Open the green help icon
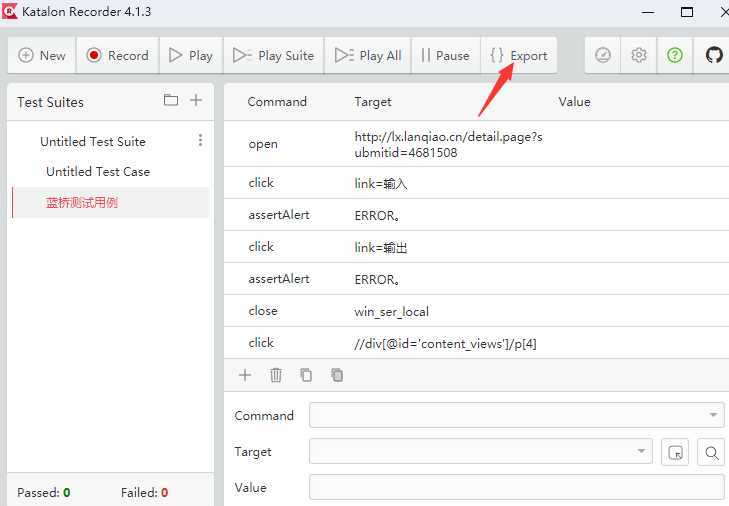Screen dimensions: 729x506 tap(675, 55)
